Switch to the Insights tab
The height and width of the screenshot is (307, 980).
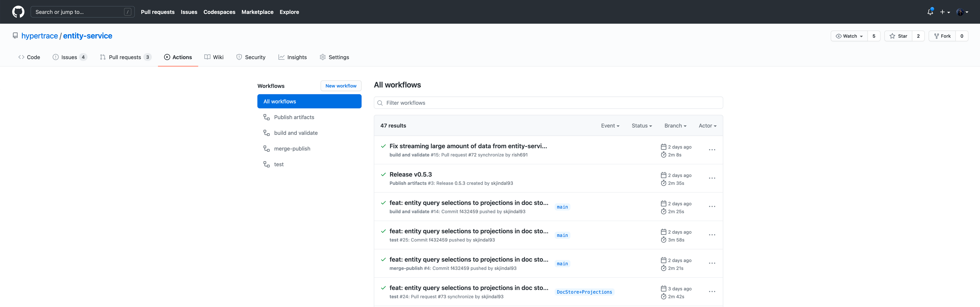pos(293,57)
